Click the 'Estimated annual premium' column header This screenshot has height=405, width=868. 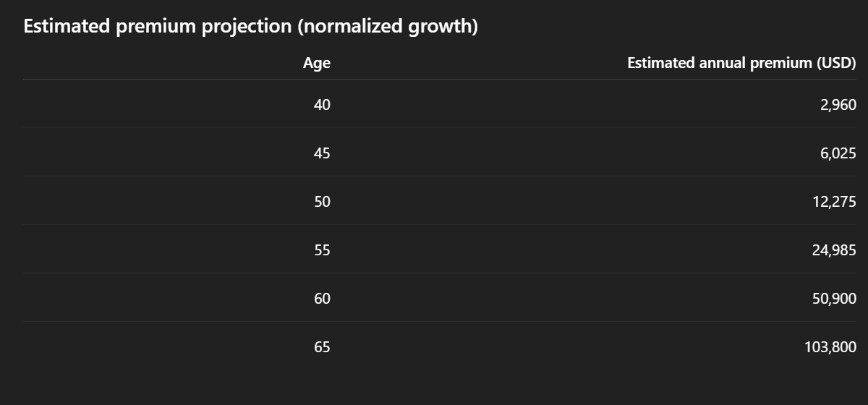720,63
